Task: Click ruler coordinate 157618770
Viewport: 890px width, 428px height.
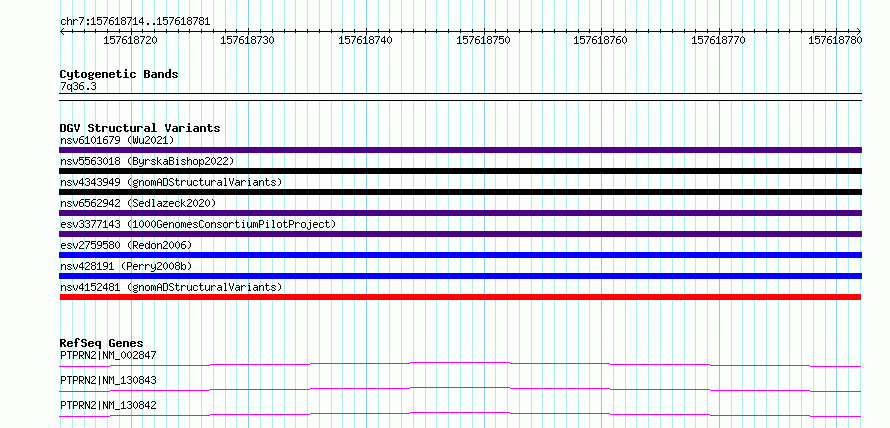Action: (x=719, y=40)
